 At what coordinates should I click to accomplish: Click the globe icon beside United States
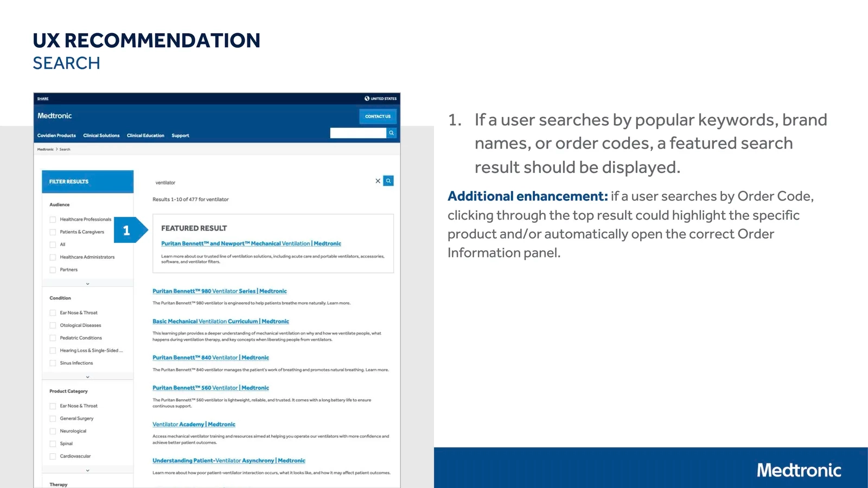point(367,99)
